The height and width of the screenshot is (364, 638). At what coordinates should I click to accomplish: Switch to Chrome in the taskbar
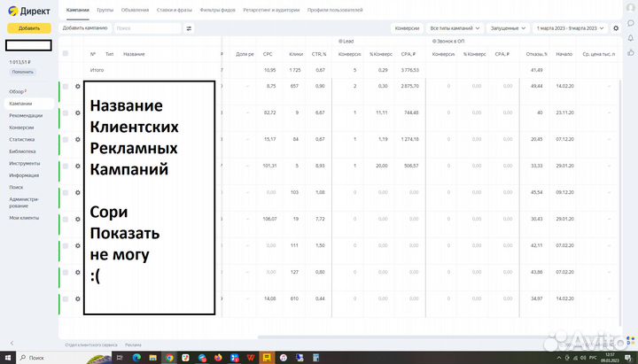coord(169,358)
